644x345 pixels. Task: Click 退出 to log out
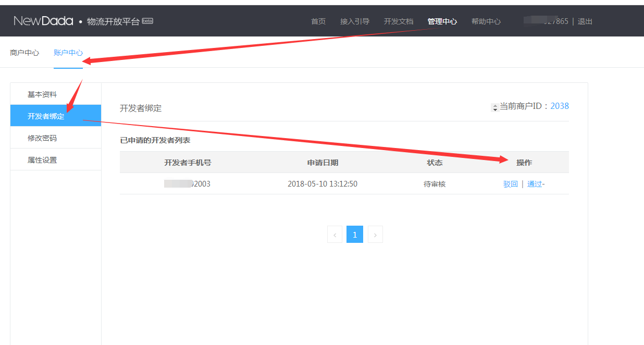585,21
